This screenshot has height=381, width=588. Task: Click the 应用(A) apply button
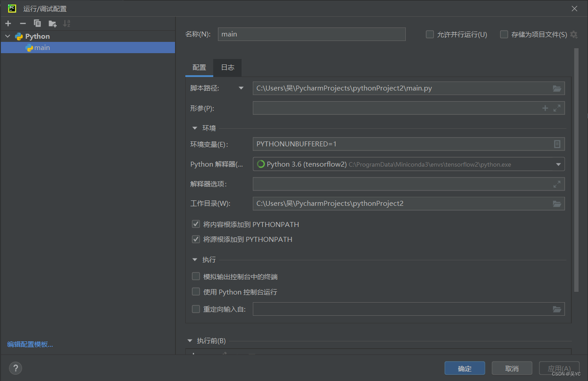click(x=559, y=368)
